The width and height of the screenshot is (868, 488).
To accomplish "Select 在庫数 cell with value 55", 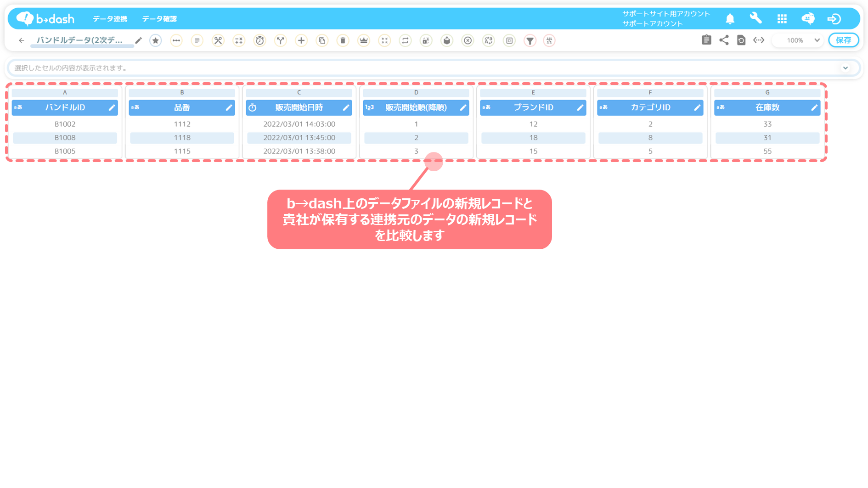I will [767, 151].
